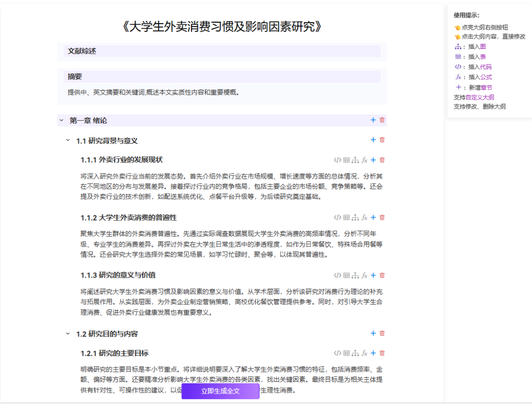Open the 自定义大纲 link in tips
The image size is (532, 404).
[480, 97]
